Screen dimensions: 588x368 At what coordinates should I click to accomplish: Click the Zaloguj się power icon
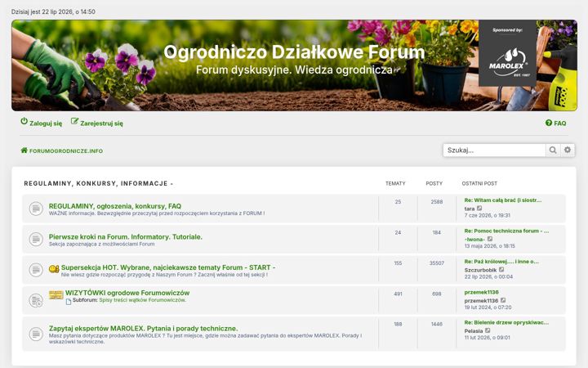pyautogui.click(x=24, y=121)
